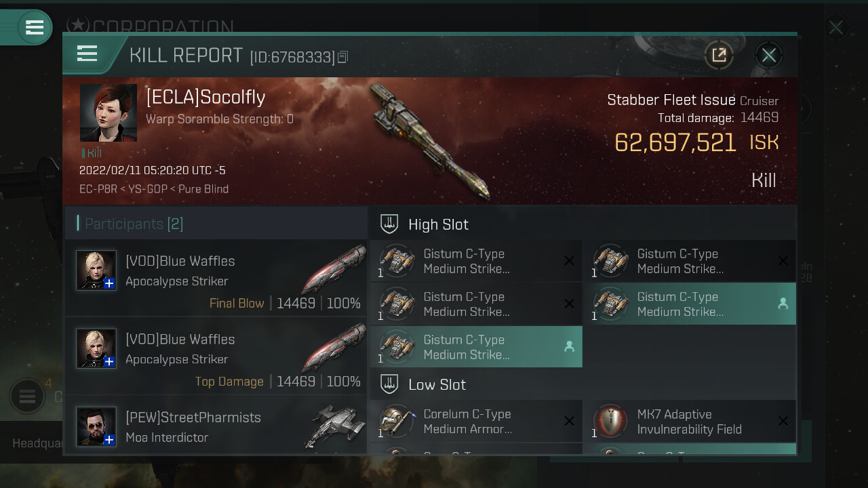Screen dimensions: 868x488
Task: Select highlighted Gistum C-Type in right column
Action: click(690, 304)
